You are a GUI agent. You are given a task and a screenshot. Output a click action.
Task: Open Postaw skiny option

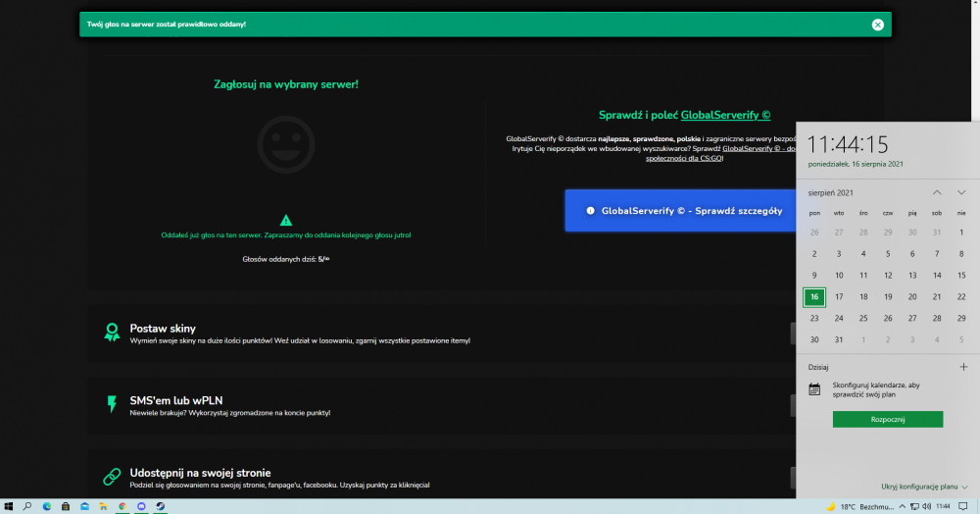pos(163,329)
